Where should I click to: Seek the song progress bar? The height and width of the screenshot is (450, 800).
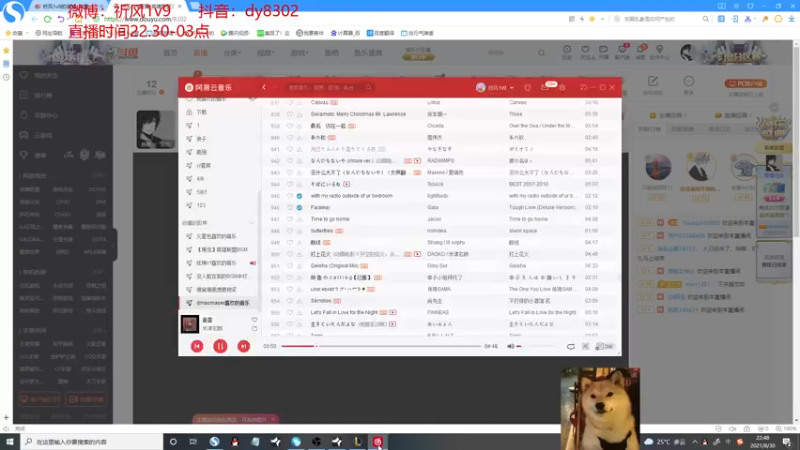(x=381, y=346)
